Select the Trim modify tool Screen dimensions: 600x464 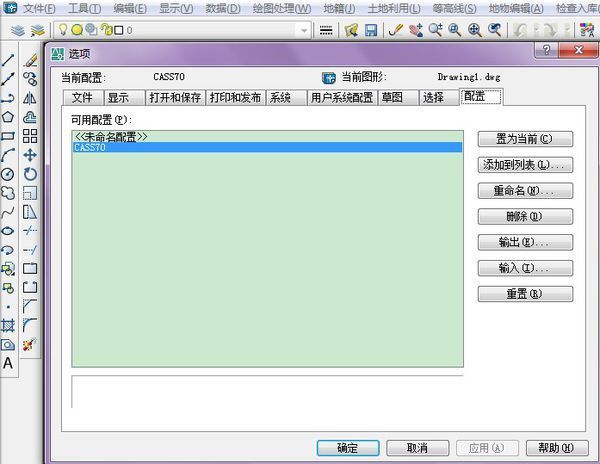30,231
